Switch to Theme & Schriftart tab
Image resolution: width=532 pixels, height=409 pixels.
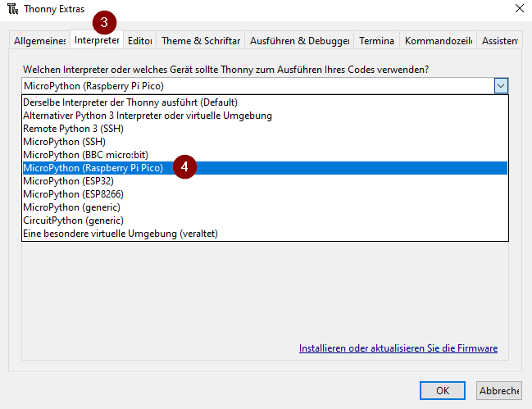(200, 40)
